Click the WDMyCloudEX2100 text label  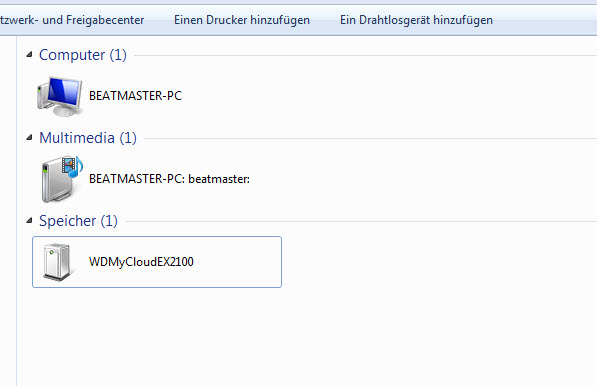click(141, 262)
